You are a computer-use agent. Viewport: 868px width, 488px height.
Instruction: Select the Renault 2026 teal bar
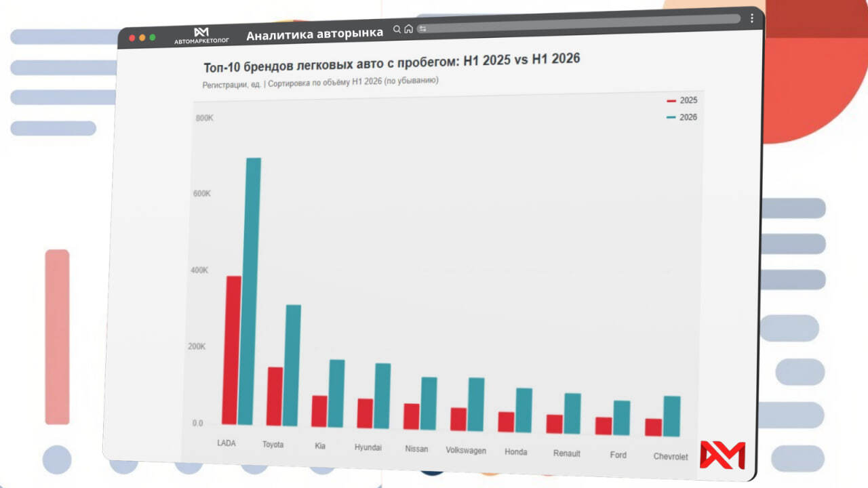[572, 414]
